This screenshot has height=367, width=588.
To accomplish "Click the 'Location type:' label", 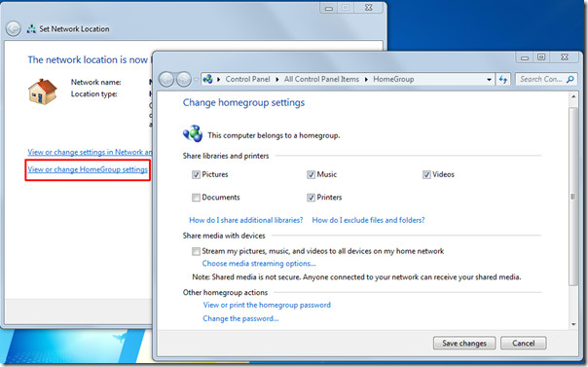I will [94, 94].
